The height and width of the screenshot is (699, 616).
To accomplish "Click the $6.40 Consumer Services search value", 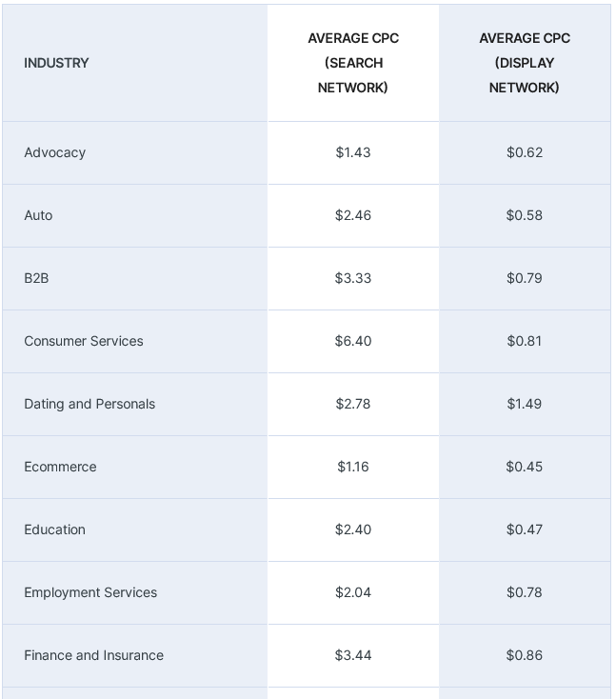I will (x=353, y=341).
